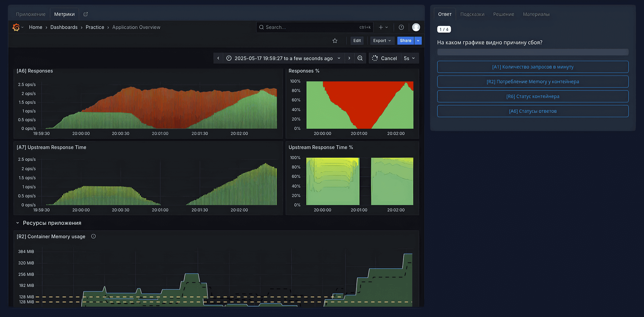Viewport: 644px width, 317px height.
Task: Open the 5s refresh interval dropdown
Action: tap(409, 58)
